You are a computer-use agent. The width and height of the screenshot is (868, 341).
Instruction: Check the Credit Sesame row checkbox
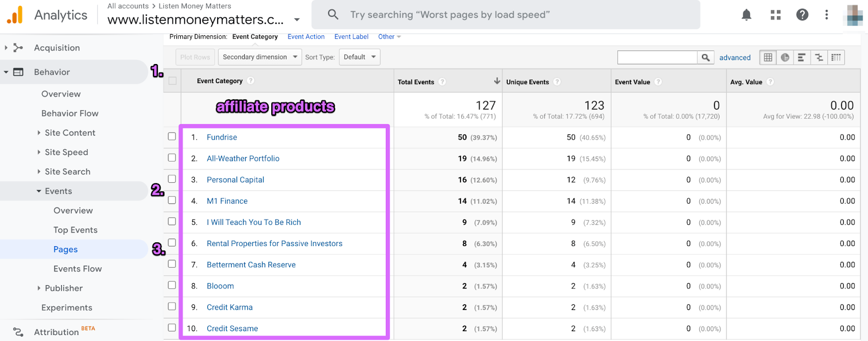coord(172,327)
